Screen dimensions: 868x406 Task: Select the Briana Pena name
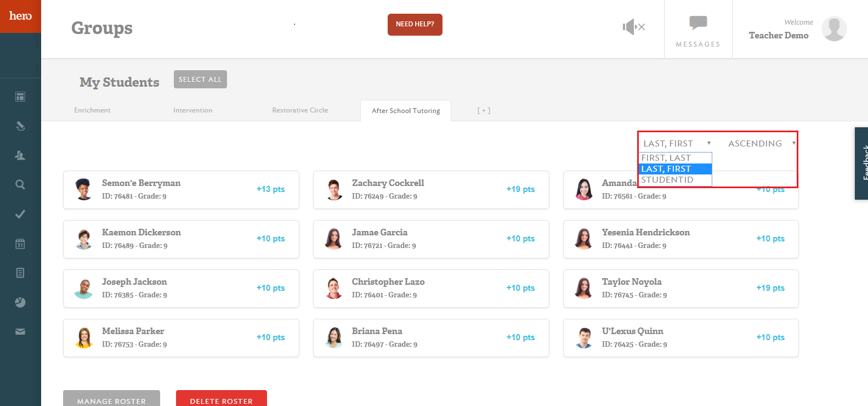point(377,331)
